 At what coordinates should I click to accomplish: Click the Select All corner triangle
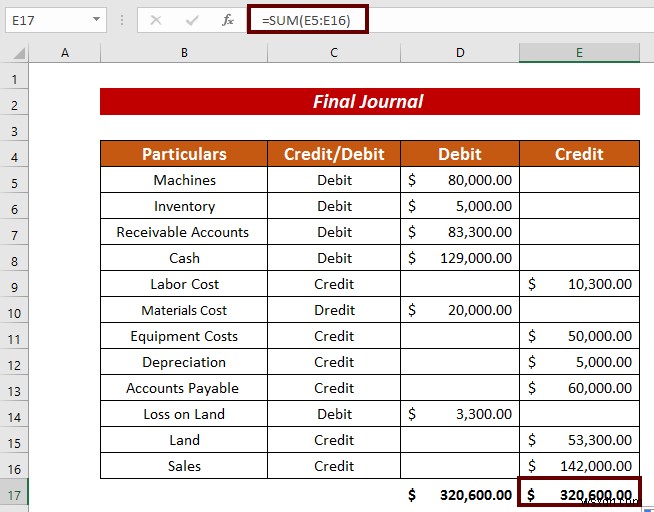pyautogui.click(x=19, y=53)
